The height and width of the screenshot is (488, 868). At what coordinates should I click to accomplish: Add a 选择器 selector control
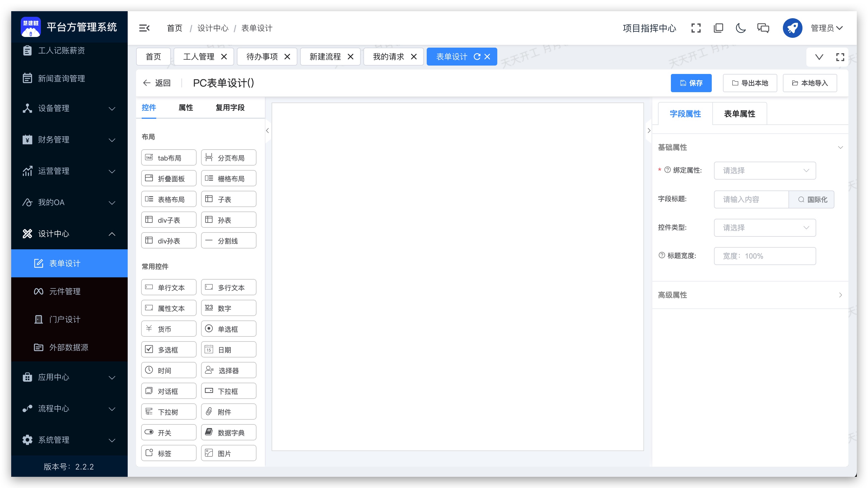pos(228,370)
